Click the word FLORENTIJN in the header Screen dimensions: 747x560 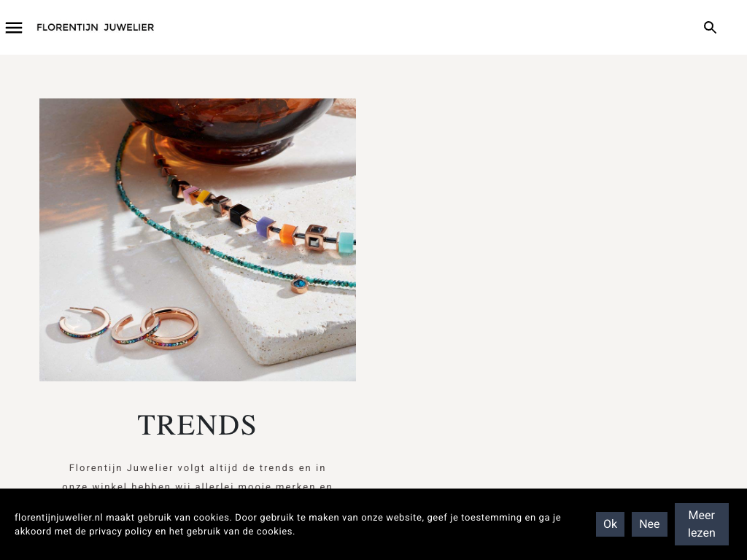pos(67,28)
